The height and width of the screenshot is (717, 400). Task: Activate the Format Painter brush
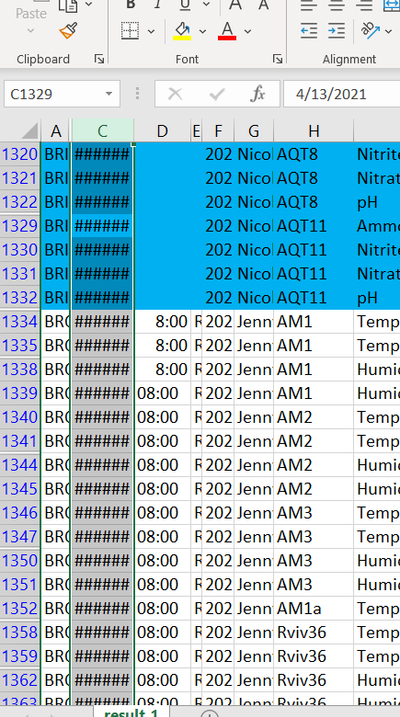(69, 31)
